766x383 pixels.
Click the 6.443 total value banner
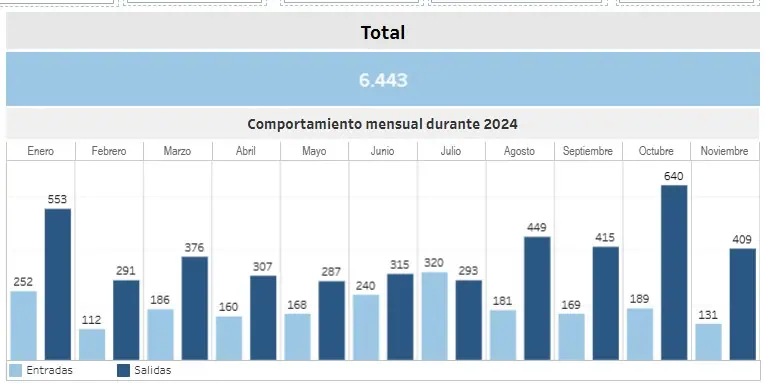click(383, 79)
